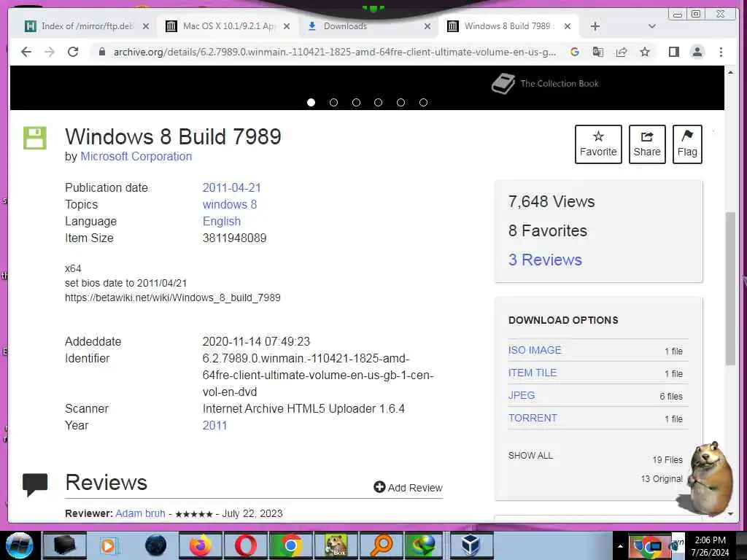Click the hamster desktop mascot

point(708,478)
